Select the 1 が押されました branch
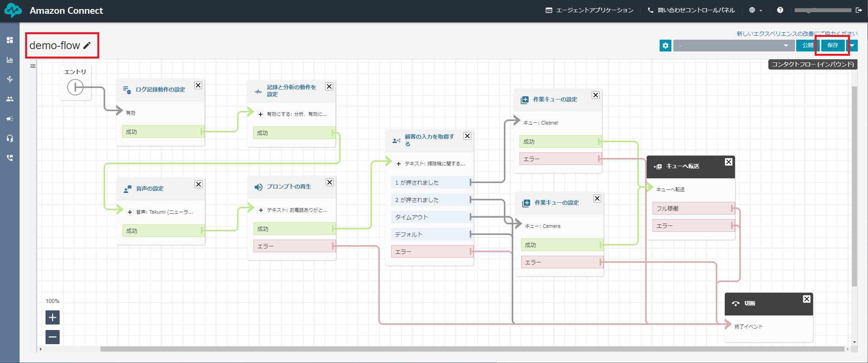868x363 pixels. pos(432,183)
